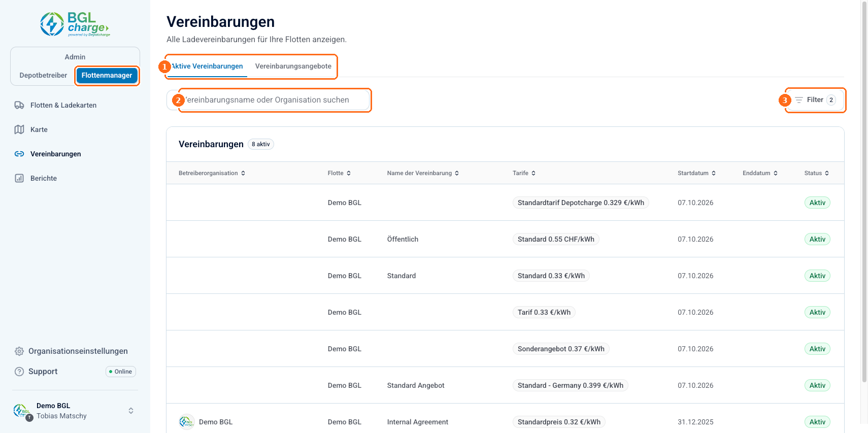The image size is (868, 433).
Task: Open Flotten & Ladekarten truck icon
Action: click(x=19, y=105)
